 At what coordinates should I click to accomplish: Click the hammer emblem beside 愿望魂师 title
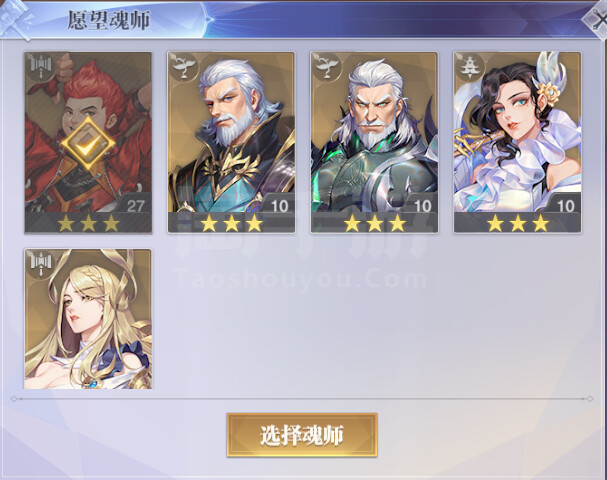pos(15,20)
